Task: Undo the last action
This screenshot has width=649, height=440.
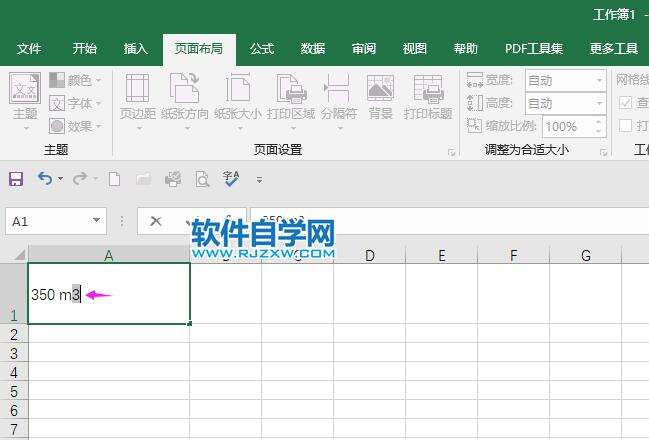Action: (45, 179)
